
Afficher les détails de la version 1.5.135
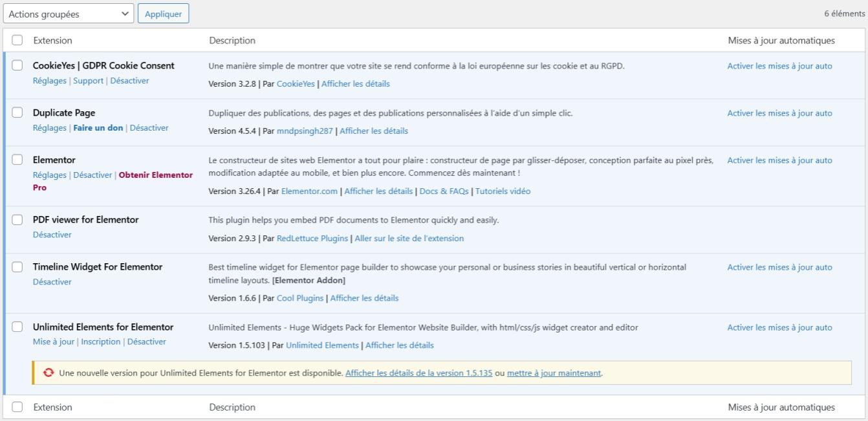click(x=418, y=373)
